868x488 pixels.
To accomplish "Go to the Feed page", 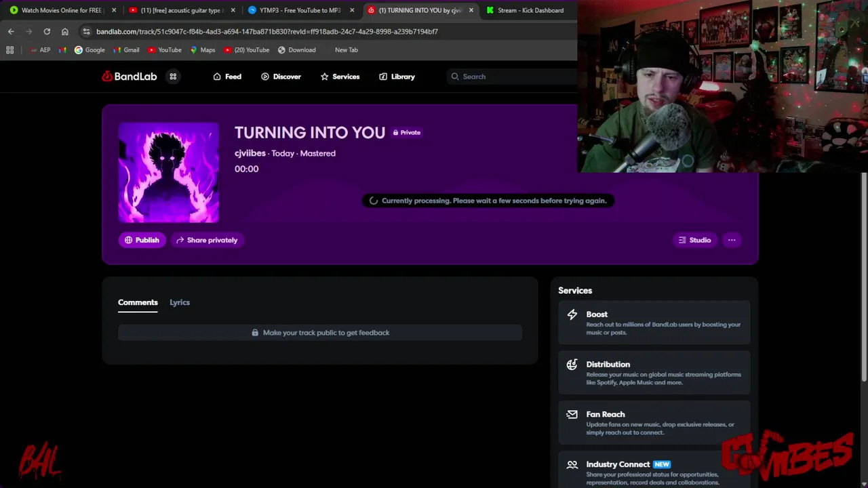I will [227, 77].
